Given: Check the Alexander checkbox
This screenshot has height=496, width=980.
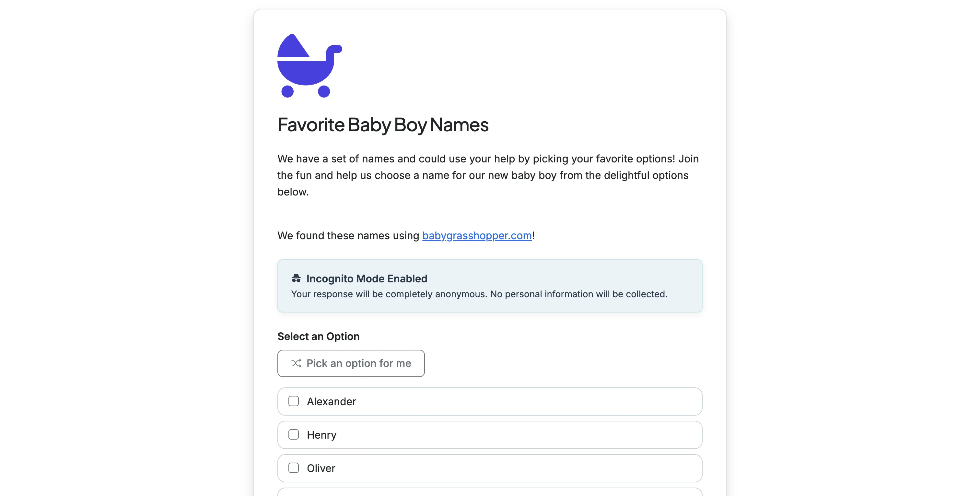Looking at the screenshot, I should click(x=293, y=401).
